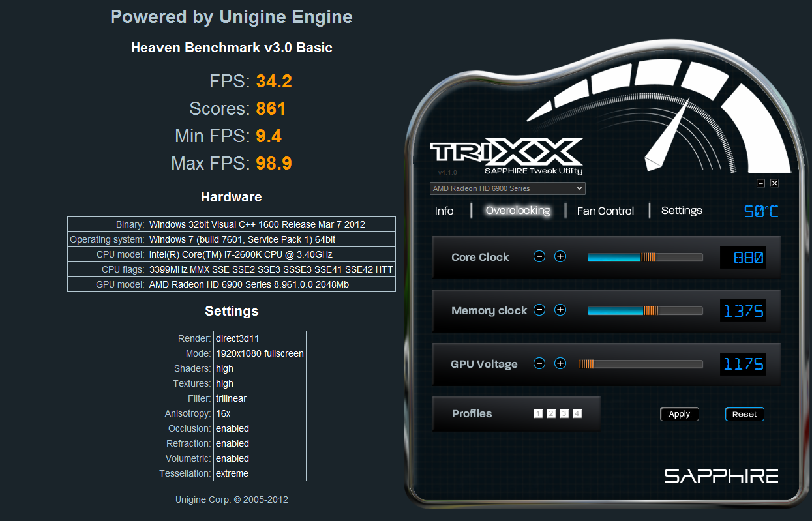Select the Overclocking tab
812x521 pixels.
[518, 211]
